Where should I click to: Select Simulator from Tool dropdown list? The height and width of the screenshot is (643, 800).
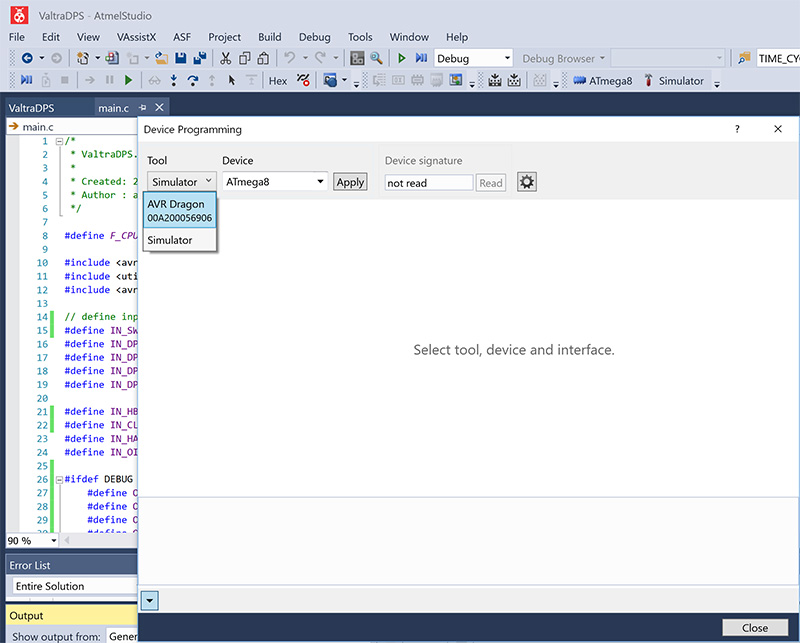coord(180,240)
